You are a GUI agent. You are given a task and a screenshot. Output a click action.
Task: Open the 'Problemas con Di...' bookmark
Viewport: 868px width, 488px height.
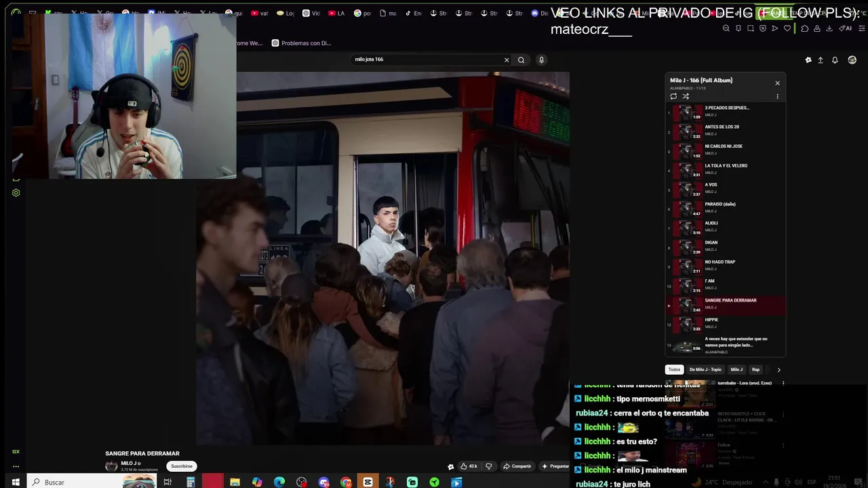(301, 43)
